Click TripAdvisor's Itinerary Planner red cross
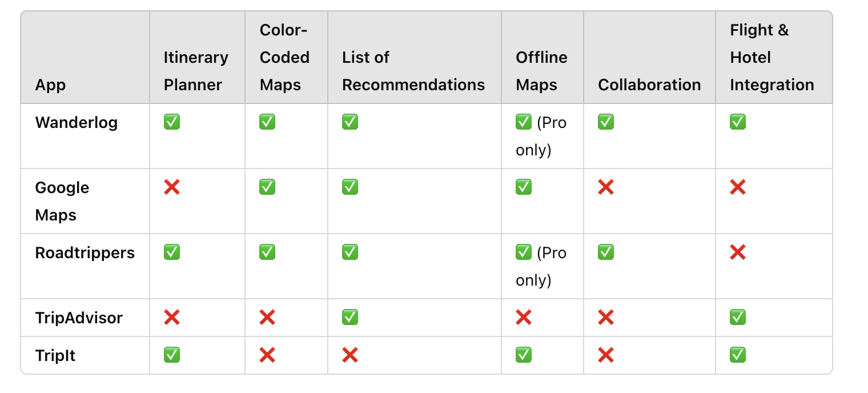The width and height of the screenshot is (868, 393). pyautogui.click(x=172, y=317)
